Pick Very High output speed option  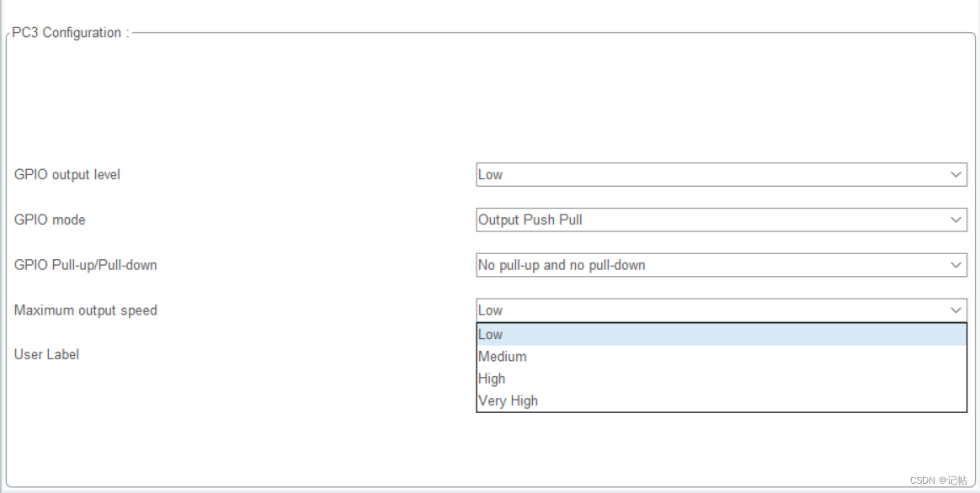click(508, 401)
